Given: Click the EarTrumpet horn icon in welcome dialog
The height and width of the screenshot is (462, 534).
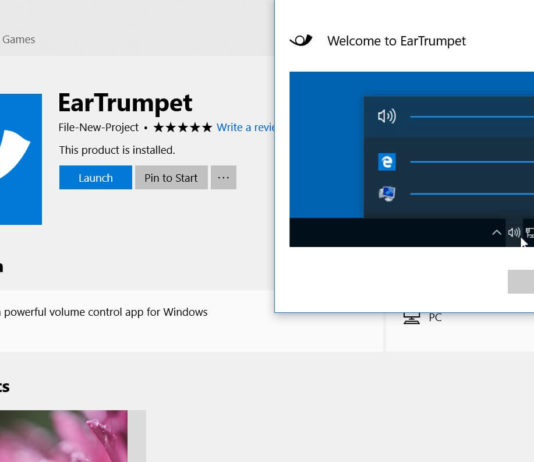Looking at the screenshot, I should point(301,41).
